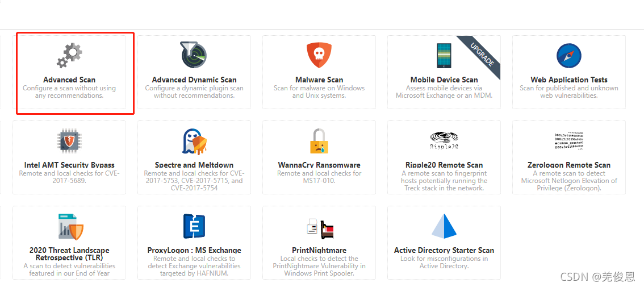644x287 pixels.
Task: Click 'Remote and local checks for MS17-010' text
Action: tap(319, 177)
